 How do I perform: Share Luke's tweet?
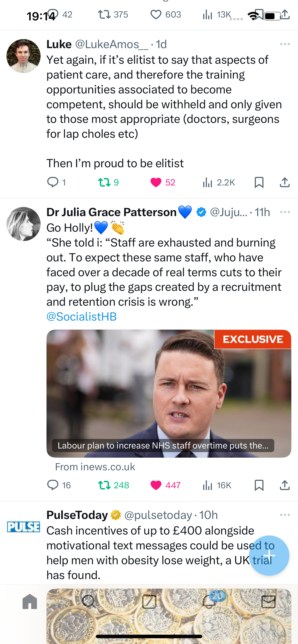point(285,182)
